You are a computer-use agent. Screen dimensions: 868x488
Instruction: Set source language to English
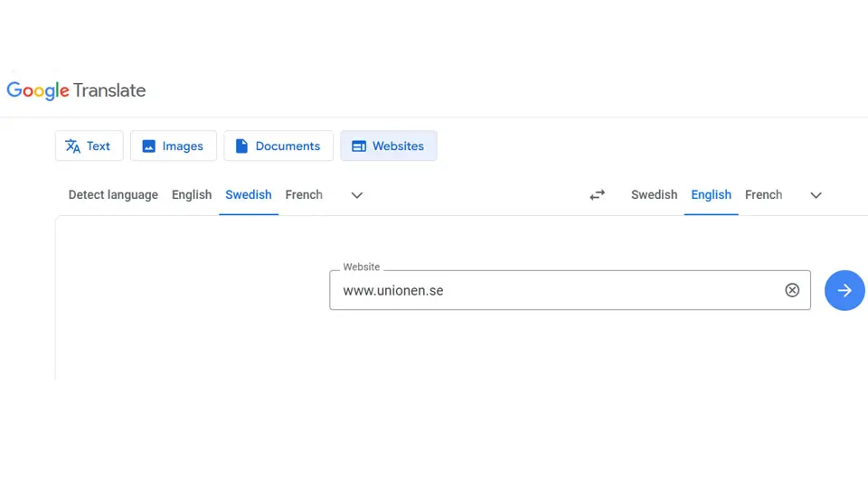coord(192,195)
